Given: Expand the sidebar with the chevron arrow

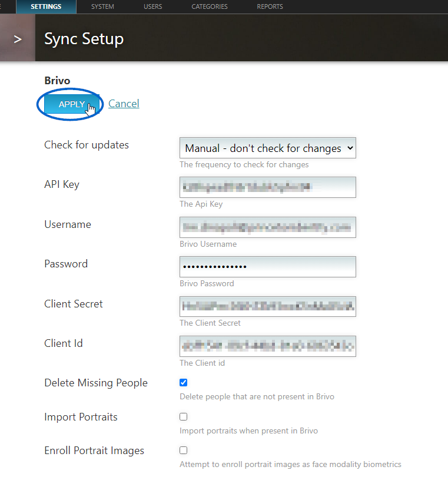Looking at the screenshot, I should click(18, 39).
